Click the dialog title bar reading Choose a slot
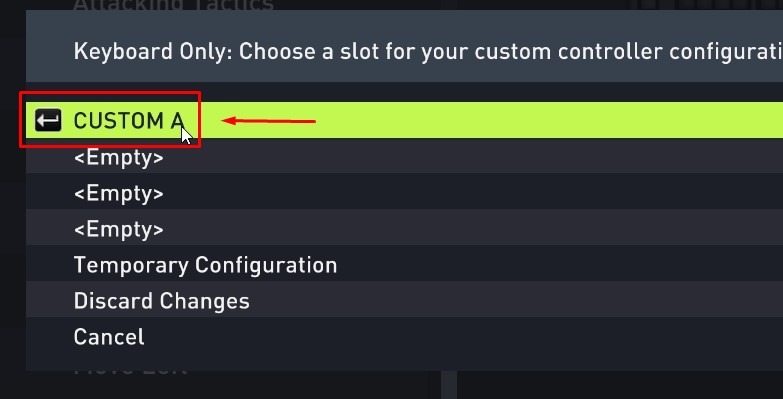The image size is (783, 399). point(404,46)
